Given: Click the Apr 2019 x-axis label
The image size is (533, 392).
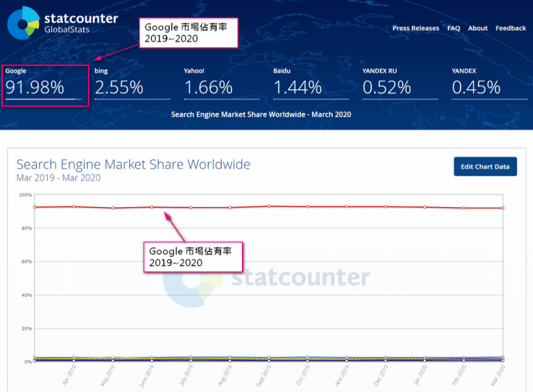Looking at the screenshot, I should pyautogui.click(x=70, y=375).
